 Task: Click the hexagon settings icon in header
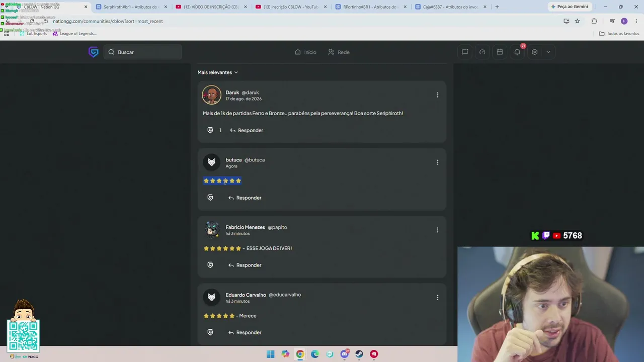point(535,52)
